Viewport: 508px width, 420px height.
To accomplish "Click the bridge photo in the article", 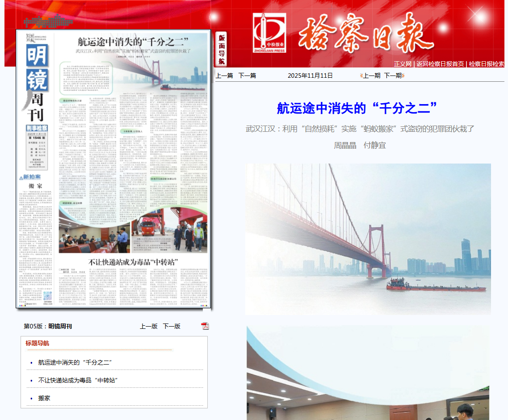I will (x=368, y=239).
